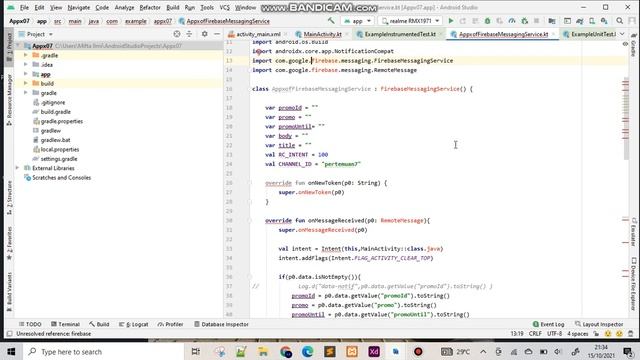
Task: Expand External Libraries node
Action: 18,168
